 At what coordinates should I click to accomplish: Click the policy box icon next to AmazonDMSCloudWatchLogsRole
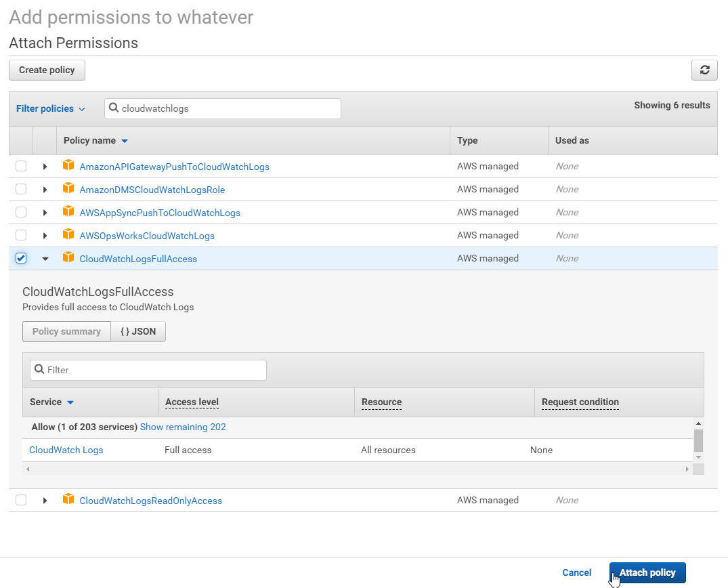pyautogui.click(x=68, y=188)
